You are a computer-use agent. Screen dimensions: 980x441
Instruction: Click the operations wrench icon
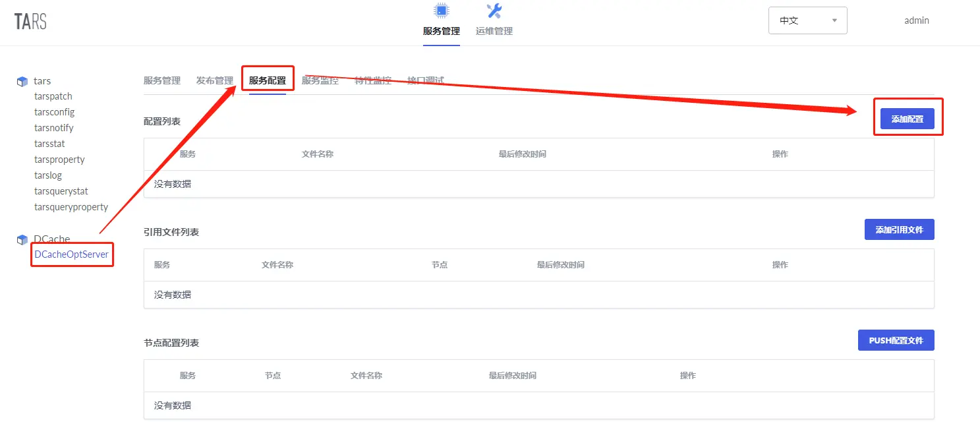click(x=494, y=11)
